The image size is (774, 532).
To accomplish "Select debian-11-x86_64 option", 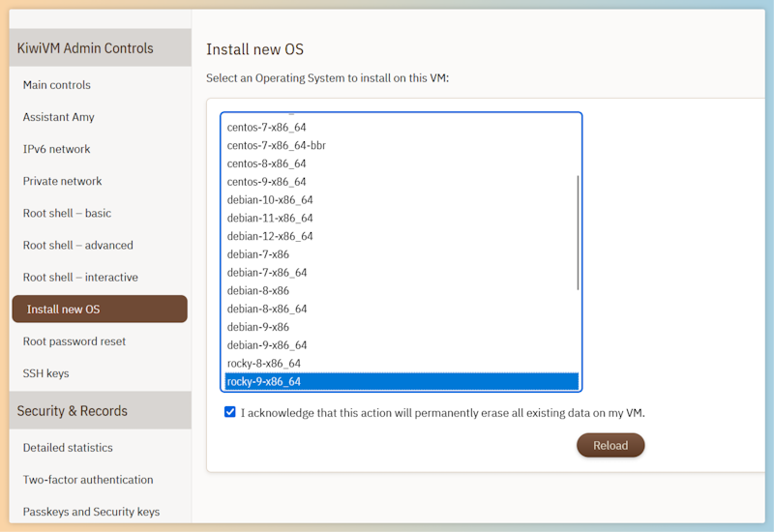I will coord(401,219).
